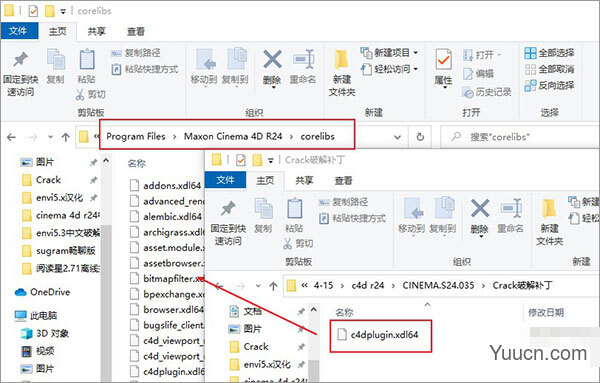The image size is (600, 383).
Task: Click the Rename (重命名) icon in the corelibs ribbon
Action: tap(303, 60)
